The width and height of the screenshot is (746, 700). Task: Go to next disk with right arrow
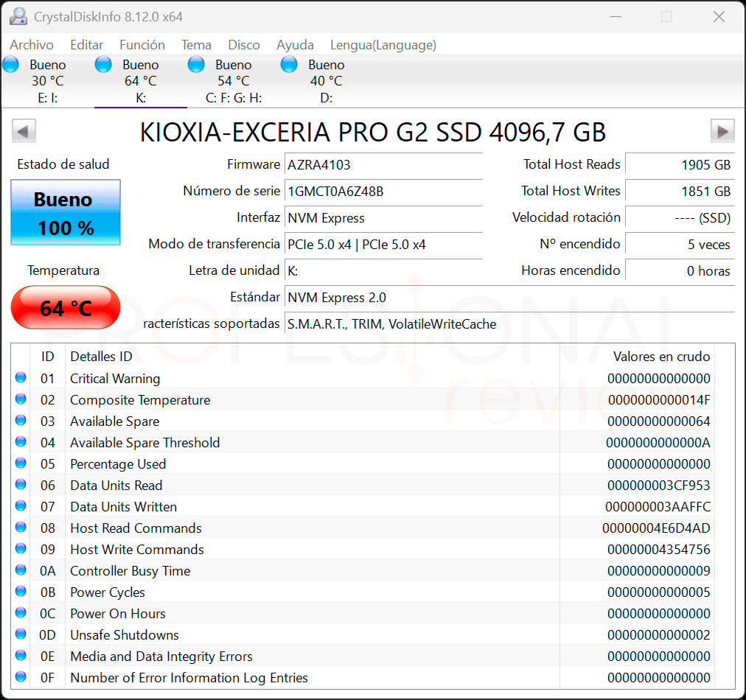pyautogui.click(x=722, y=131)
